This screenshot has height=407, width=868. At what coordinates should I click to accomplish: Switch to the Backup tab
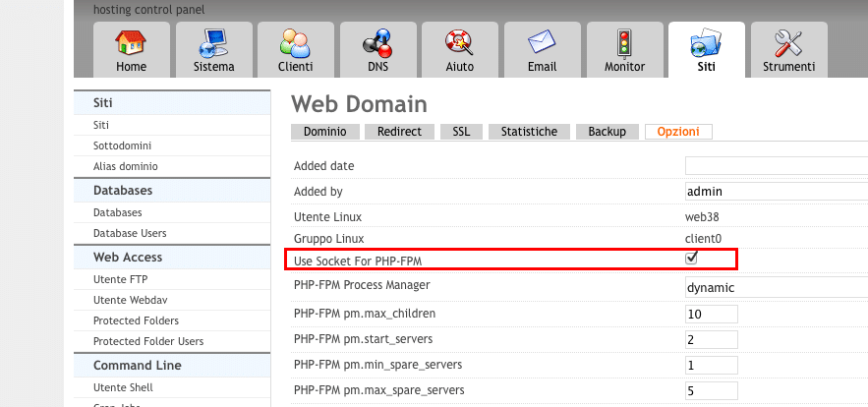(x=608, y=132)
